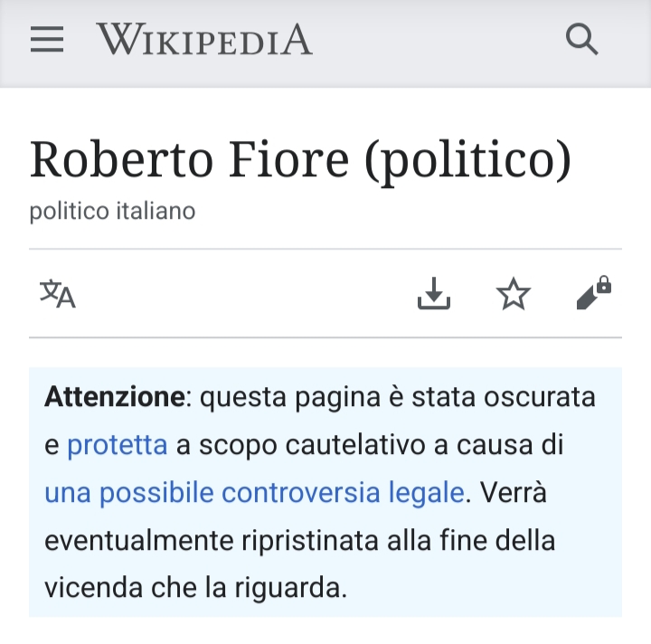
Task: Click the 'a scopo cautelativo a causa di' text
Action: tap(370, 445)
